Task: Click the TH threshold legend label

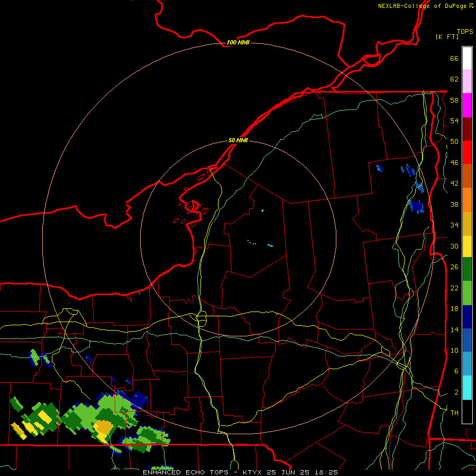Action: click(454, 413)
